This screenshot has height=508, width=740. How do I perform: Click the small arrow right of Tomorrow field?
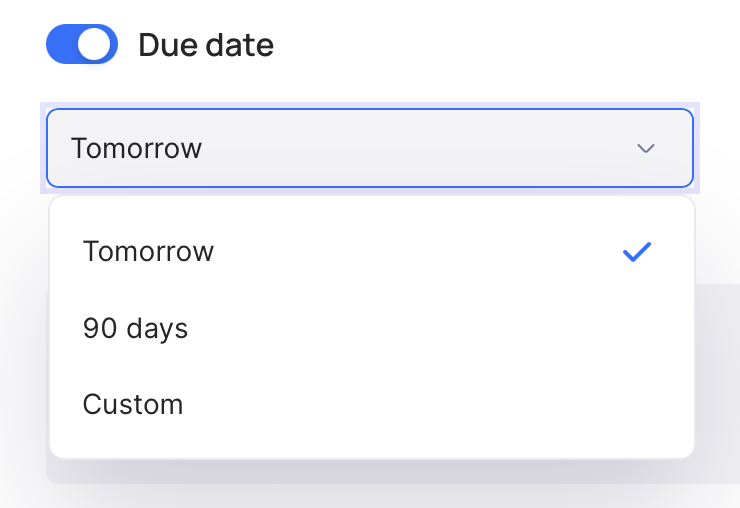pyautogui.click(x=646, y=149)
